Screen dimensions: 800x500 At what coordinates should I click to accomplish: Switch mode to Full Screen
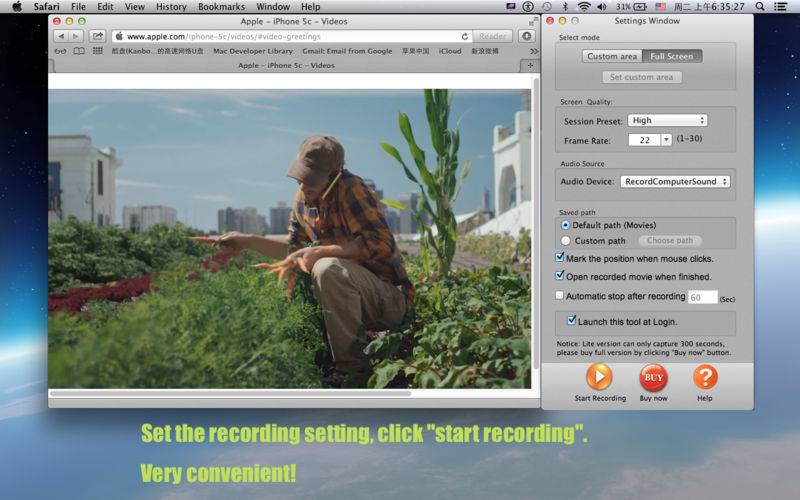(672, 56)
